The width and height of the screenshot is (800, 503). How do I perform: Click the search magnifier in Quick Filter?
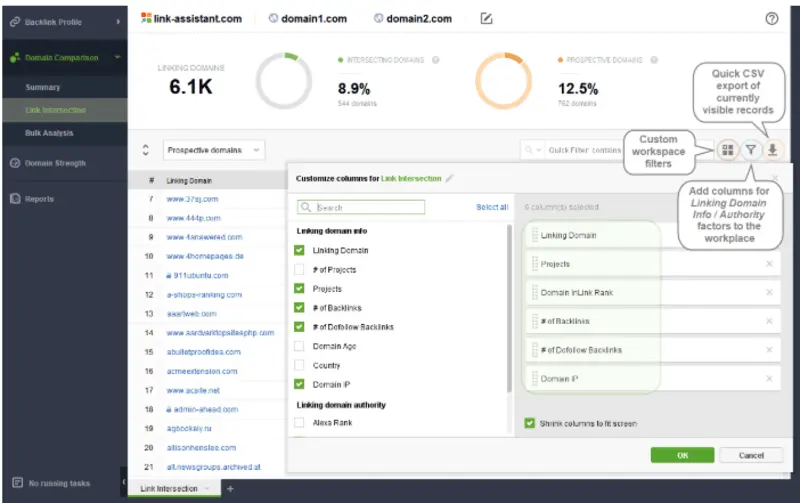pyautogui.click(x=529, y=150)
